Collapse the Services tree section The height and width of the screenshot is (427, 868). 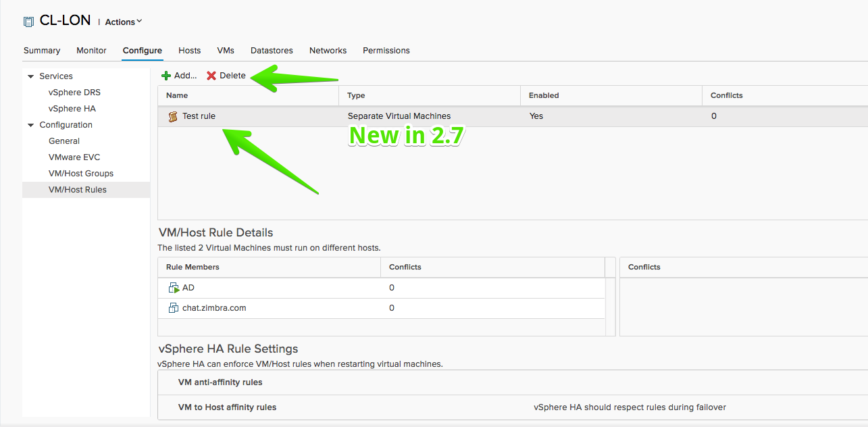[30, 76]
